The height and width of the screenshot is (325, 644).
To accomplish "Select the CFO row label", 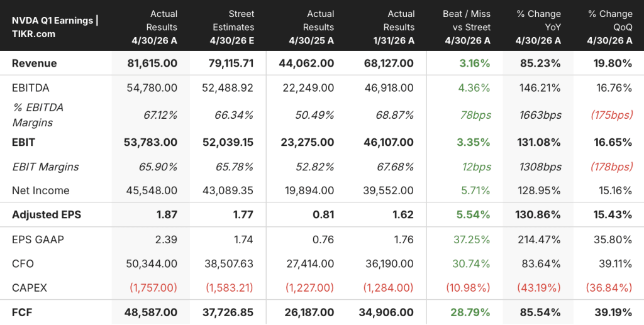I will (23, 263).
